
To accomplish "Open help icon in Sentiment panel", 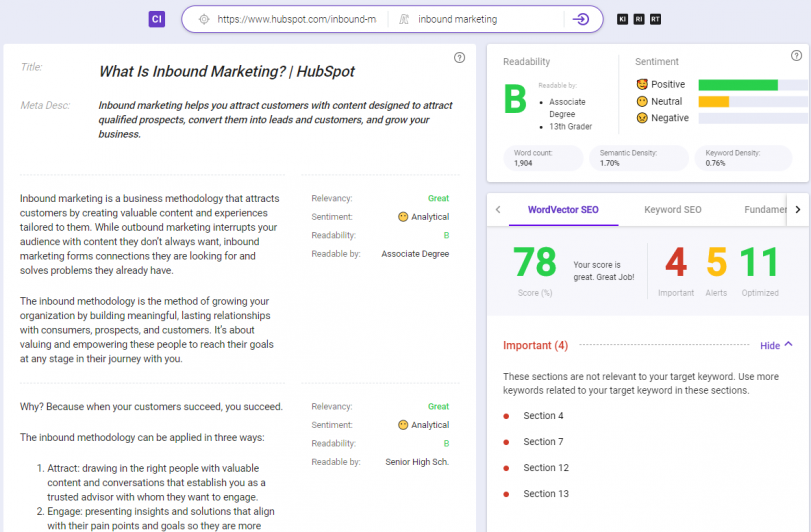I will click(x=797, y=55).
